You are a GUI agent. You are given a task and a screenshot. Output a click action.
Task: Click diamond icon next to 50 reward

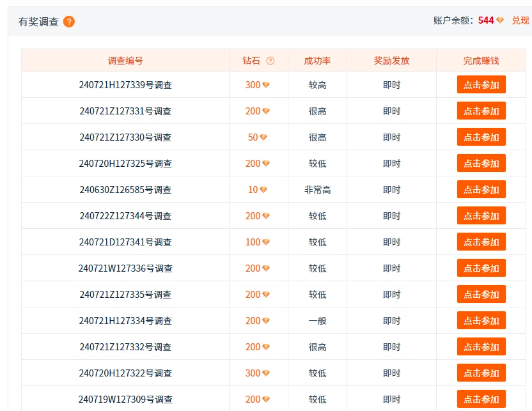click(263, 137)
